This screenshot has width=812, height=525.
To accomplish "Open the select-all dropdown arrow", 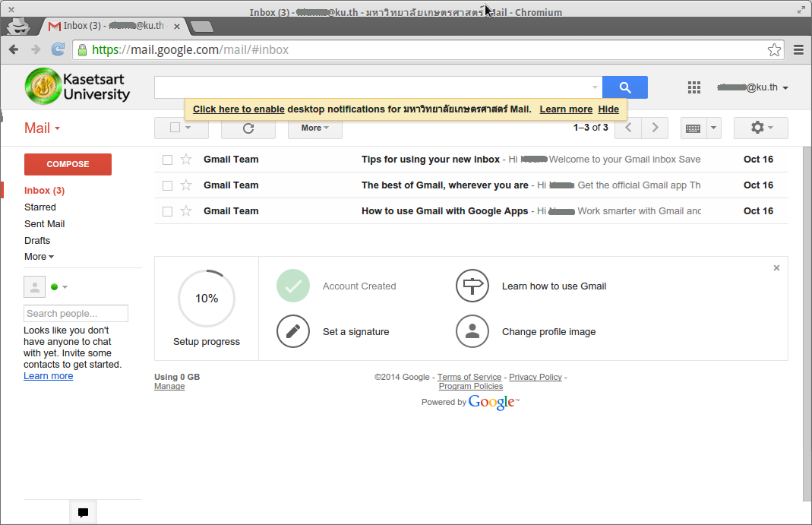I will pos(188,128).
